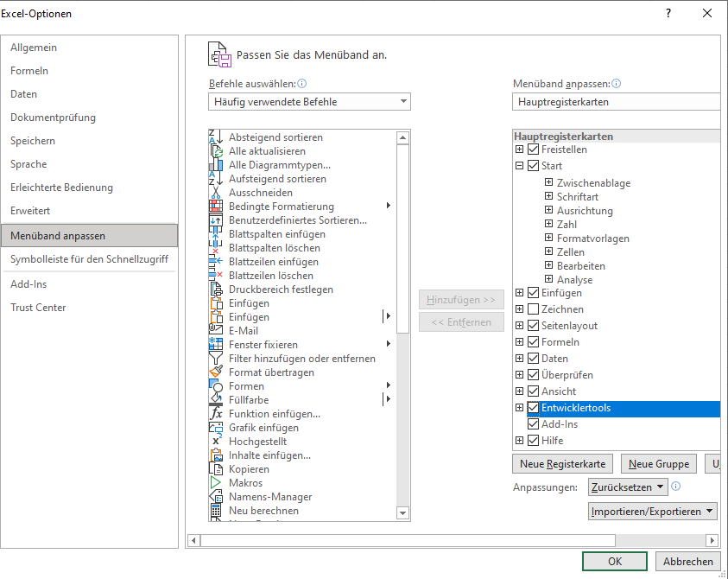Pick the Funktion einfügen fx icon

pyautogui.click(x=216, y=414)
